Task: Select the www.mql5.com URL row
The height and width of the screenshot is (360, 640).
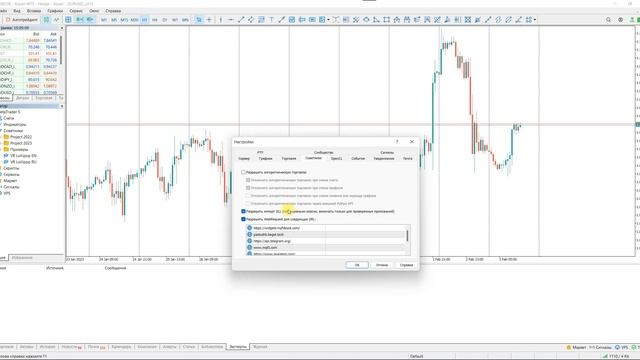Action: pos(325,248)
